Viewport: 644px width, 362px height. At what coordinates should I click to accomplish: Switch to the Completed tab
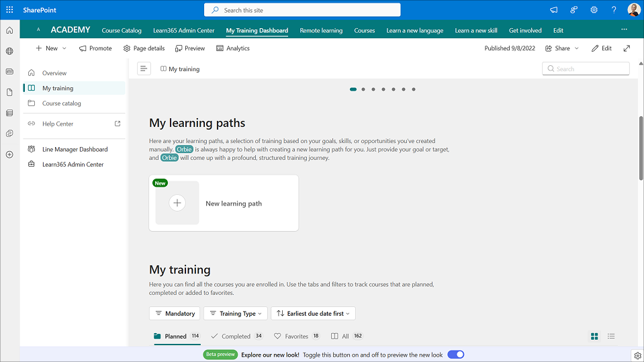(236, 336)
